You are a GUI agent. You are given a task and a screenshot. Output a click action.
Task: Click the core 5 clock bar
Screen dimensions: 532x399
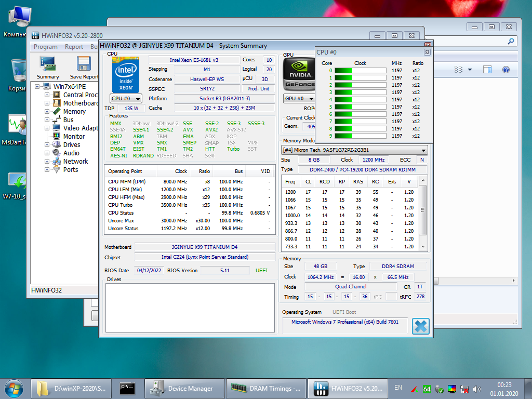pyautogui.click(x=361, y=107)
